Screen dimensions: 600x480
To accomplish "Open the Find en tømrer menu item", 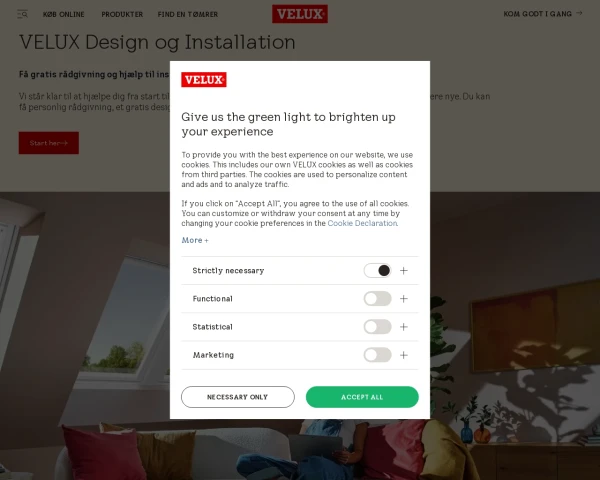I will coord(188,14).
